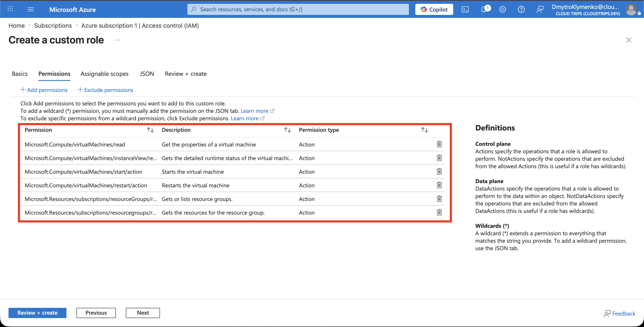Viewport: 644px width, 327px height.
Task: Sort table by Permission column arrows
Action: 150,130
